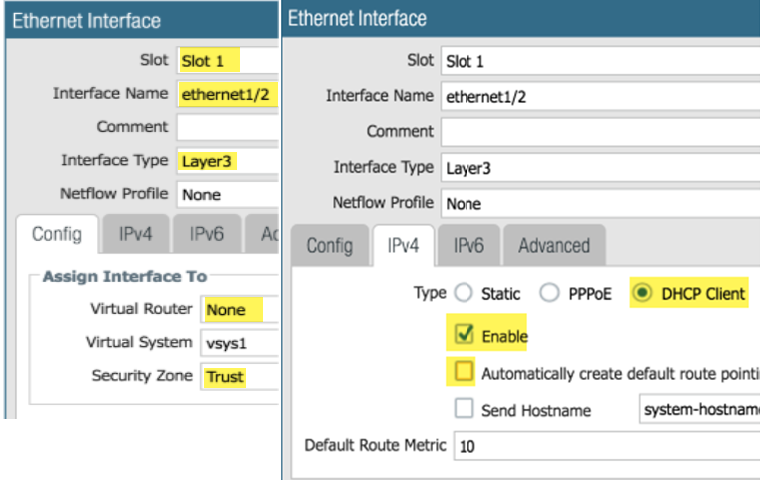This screenshot has height=480, width=760.
Task: Select the PPPoE radio option
Action: (x=549, y=294)
